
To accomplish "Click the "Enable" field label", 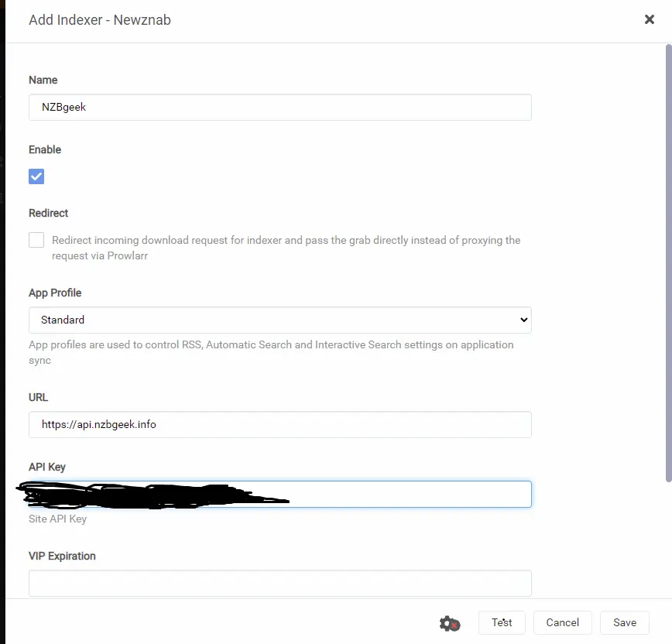I will coord(45,149).
